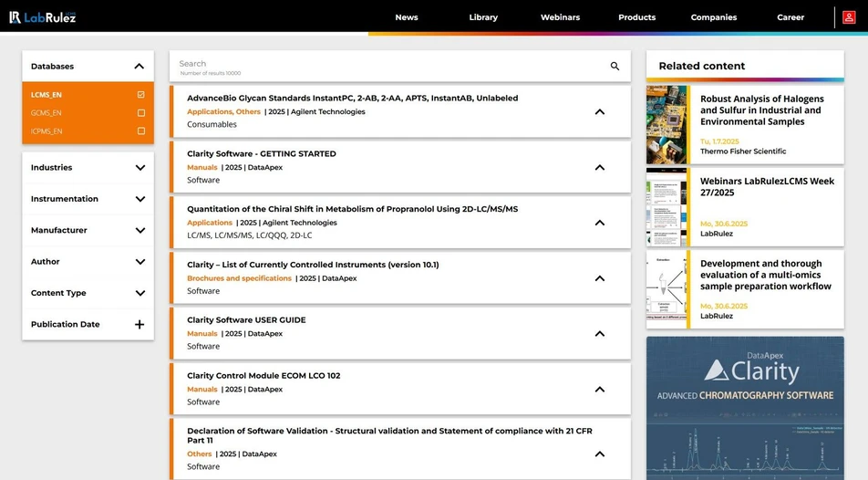This screenshot has width=868, height=480.
Task: Open the Career menu item
Action: coord(790,17)
